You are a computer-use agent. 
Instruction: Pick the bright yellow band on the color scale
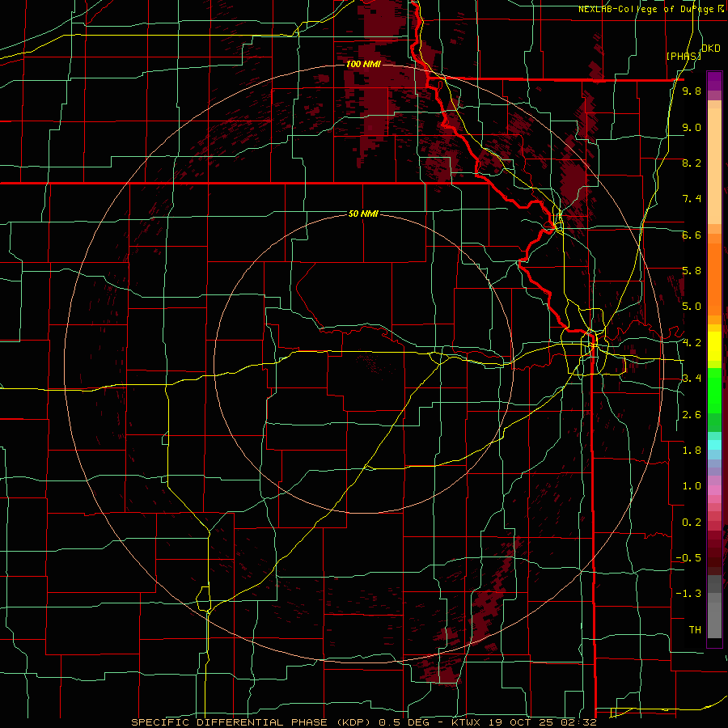coord(714,346)
